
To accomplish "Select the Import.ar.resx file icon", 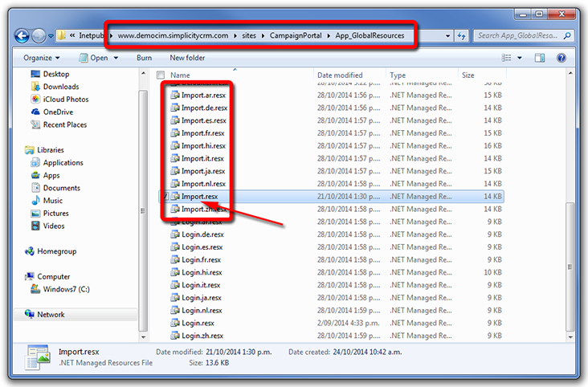I will pos(174,96).
